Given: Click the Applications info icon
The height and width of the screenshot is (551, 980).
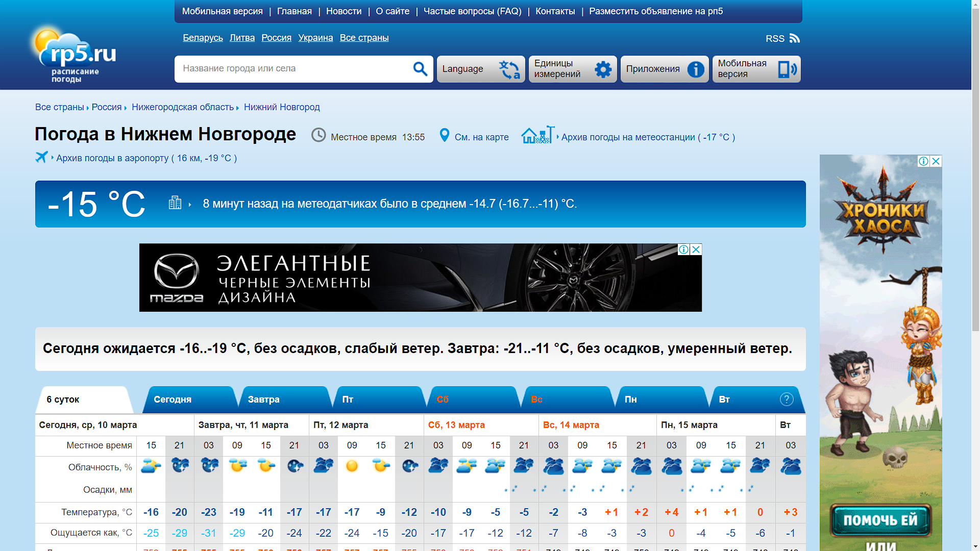Looking at the screenshot, I should 695,69.
